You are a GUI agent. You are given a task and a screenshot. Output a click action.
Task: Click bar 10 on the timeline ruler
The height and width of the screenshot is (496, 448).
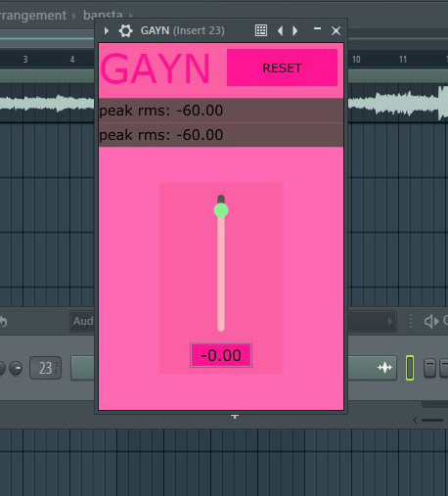(356, 60)
